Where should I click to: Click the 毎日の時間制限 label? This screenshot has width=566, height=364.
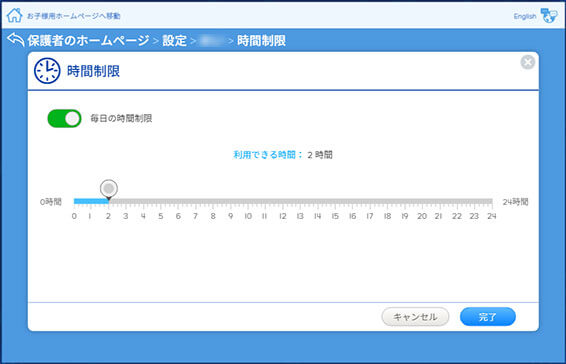pos(121,118)
